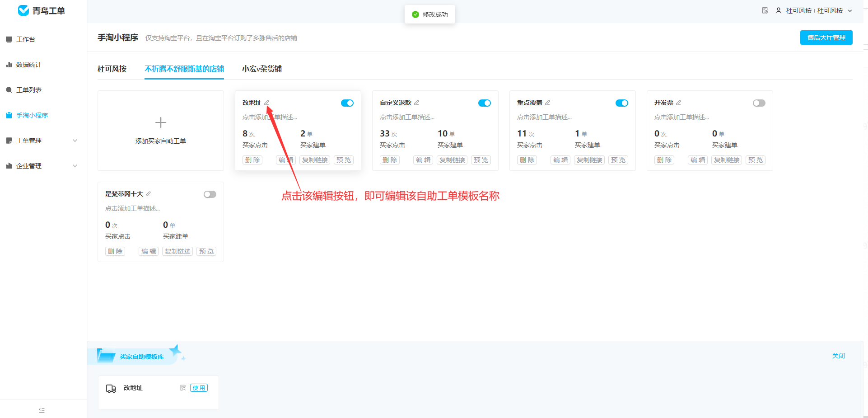The width and height of the screenshot is (868, 418).
Task: Add a description to the 是梵蒂冈十大 card
Action: (133, 208)
